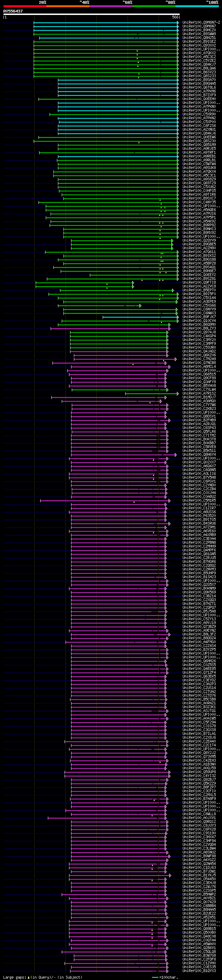Click the green ~80% identity legend segment
The width and height of the screenshot is (222, 980).
[154, 6]
